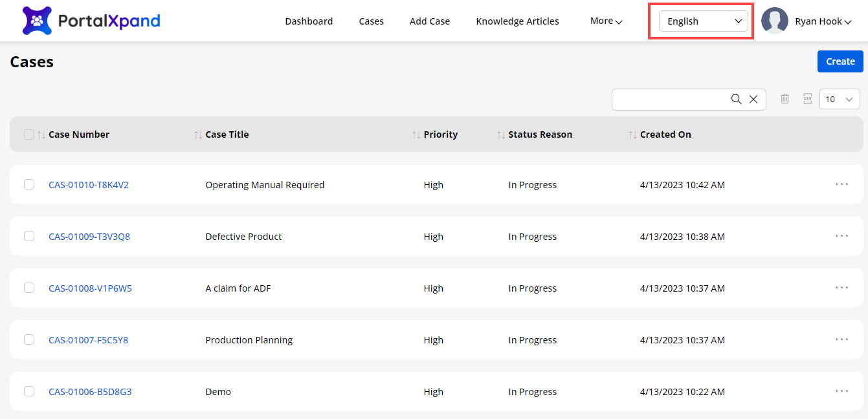Click the trash delete icon

point(785,99)
